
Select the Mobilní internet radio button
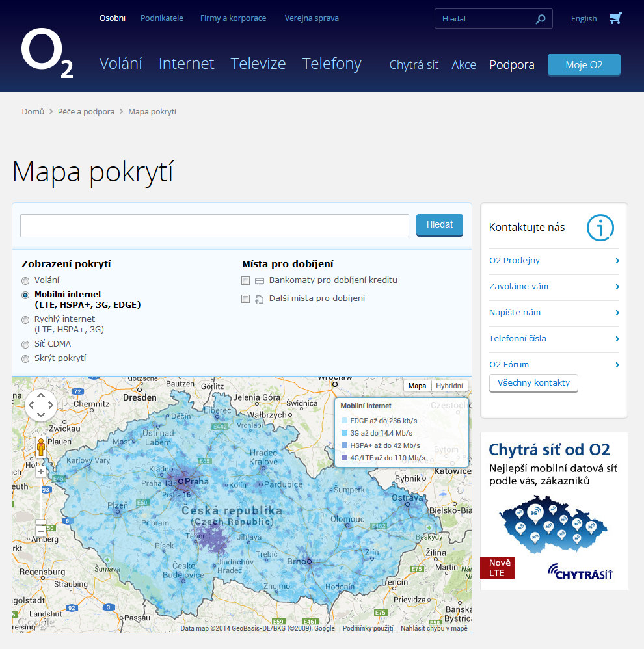pyautogui.click(x=25, y=295)
